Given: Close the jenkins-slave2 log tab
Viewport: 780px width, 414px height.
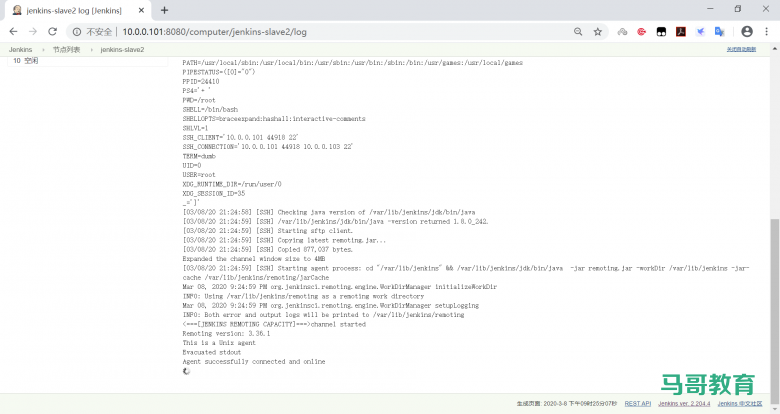Looking at the screenshot, I should [x=141, y=10].
